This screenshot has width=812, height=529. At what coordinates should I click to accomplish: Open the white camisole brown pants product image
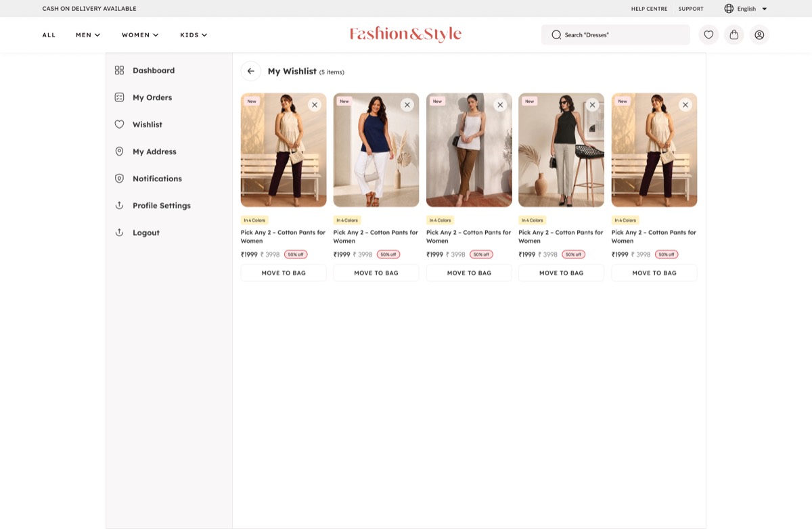[469, 150]
